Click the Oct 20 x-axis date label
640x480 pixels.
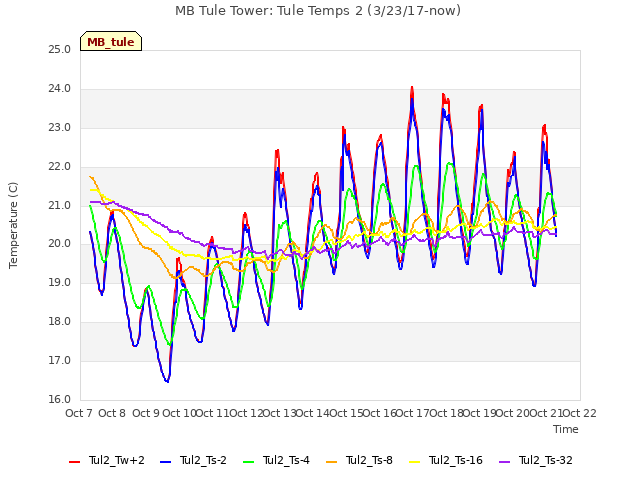coord(513,413)
